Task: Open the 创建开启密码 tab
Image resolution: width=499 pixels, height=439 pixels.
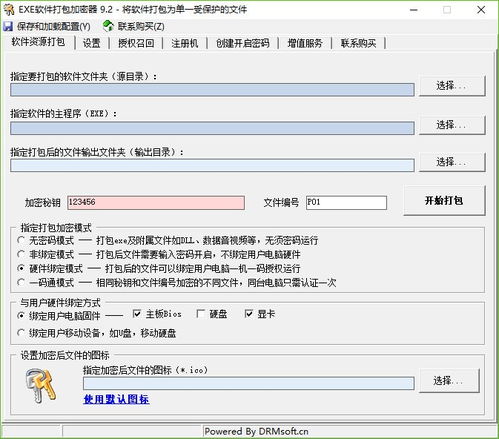Action: (242, 43)
